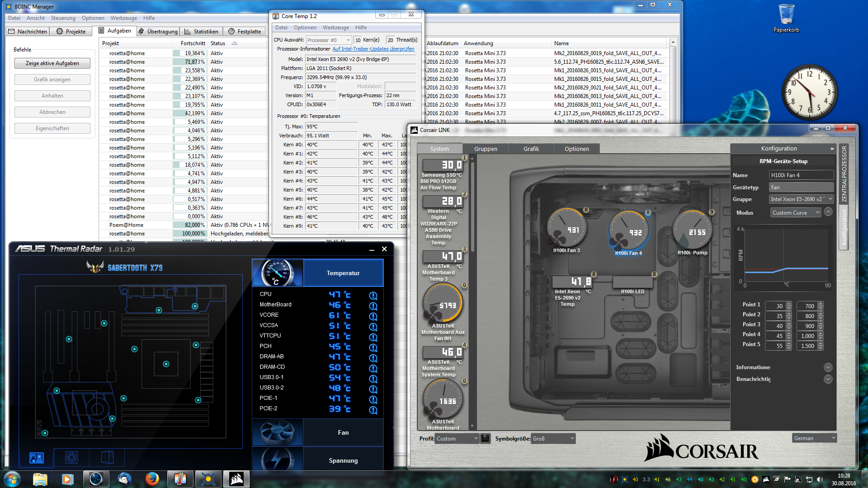This screenshot has height=488, width=868.
Task: Click the info icon beside PCIE-2 temperature
Action: tap(373, 410)
